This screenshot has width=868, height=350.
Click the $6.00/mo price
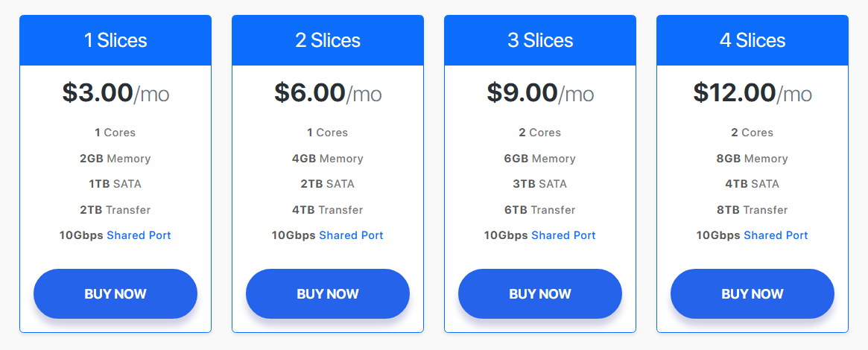pos(328,93)
